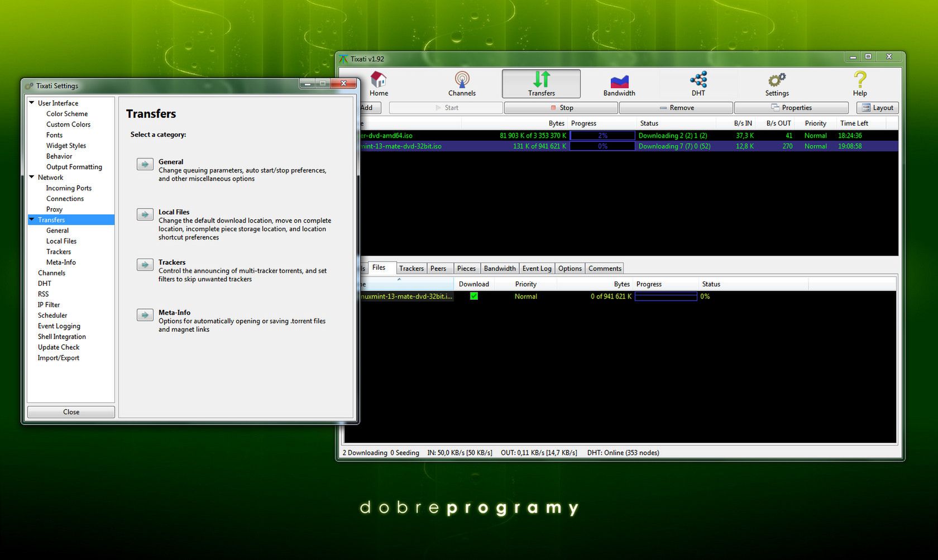Select Connections in settings tree
The width and height of the screenshot is (938, 560).
pyautogui.click(x=65, y=198)
